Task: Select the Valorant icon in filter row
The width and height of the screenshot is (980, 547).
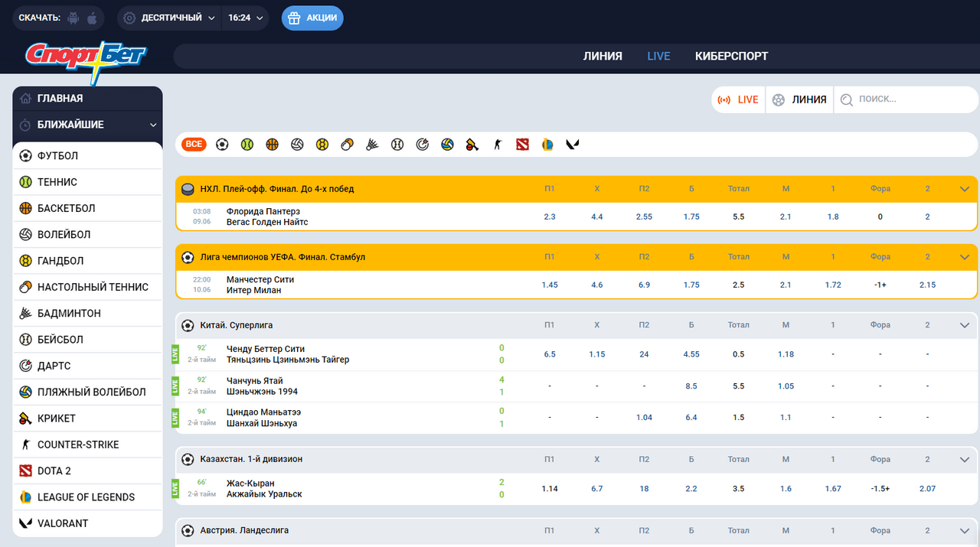Action: point(573,144)
